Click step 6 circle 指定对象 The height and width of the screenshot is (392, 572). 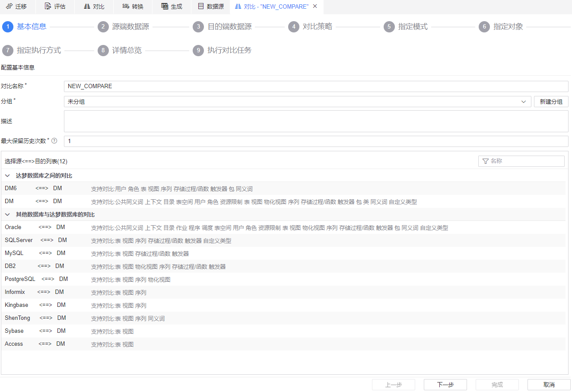pyautogui.click(x=484, y=27)
